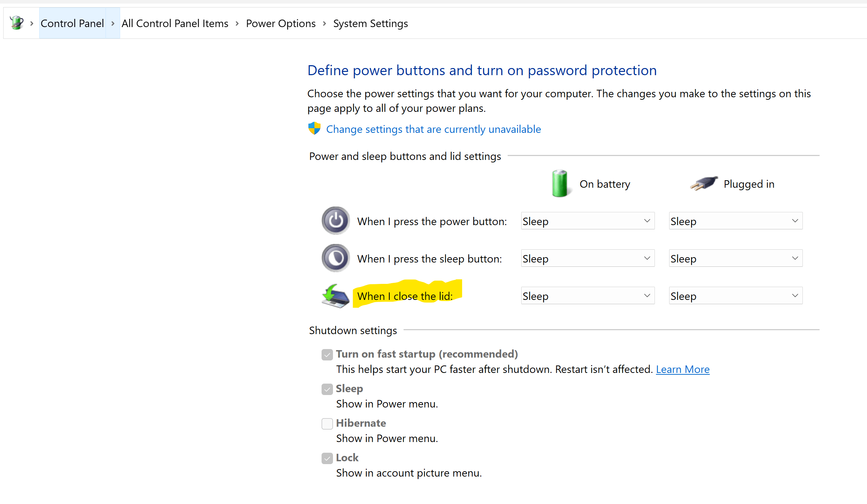Open power button On battery dropdown
Image resolution: width=867 pixels, height=504 pixels.
pos(588,221)
